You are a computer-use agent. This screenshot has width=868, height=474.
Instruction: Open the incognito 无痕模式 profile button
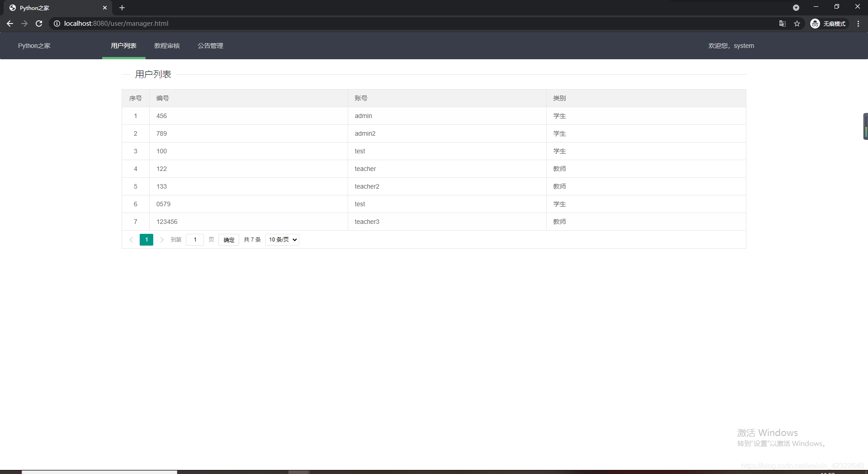pyautogui.click(x=828, y=24)
